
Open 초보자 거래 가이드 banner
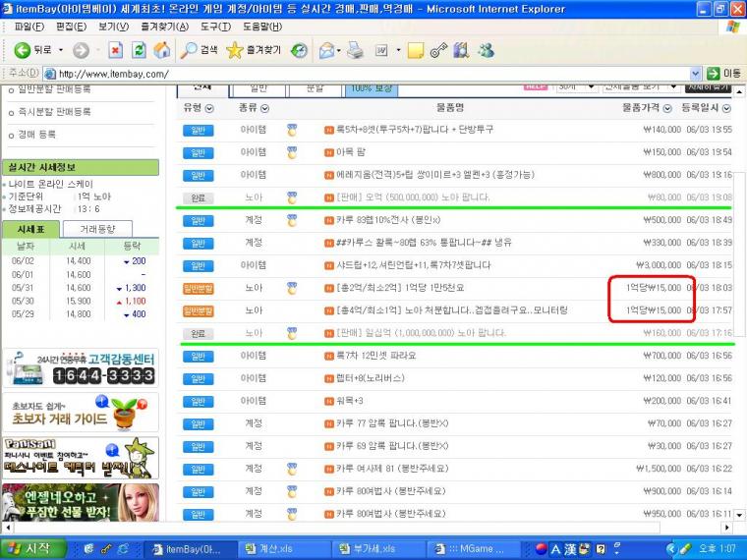click(81, 413)
